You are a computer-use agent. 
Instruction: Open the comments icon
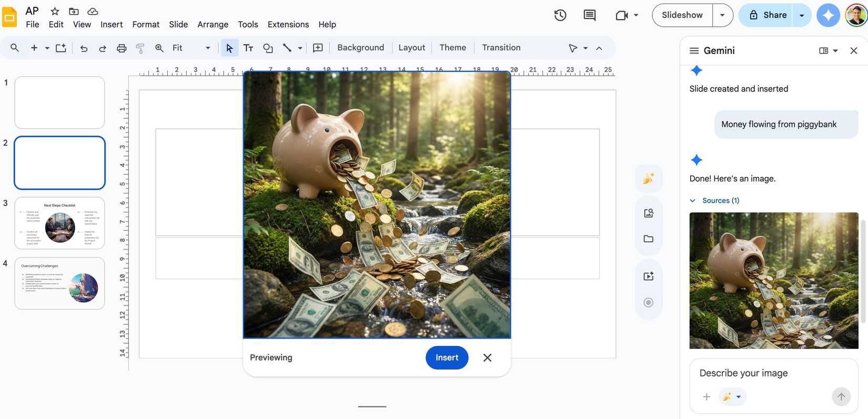[590, 15]
